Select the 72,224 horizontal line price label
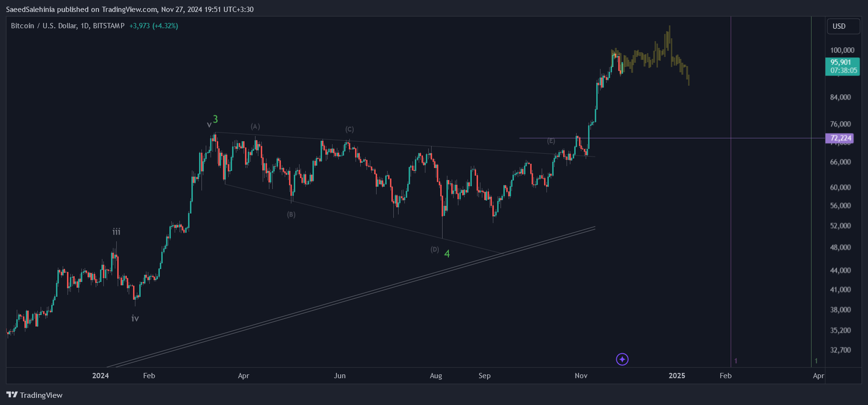This screenshot has height=405, width=868. [x=841, y=138]
